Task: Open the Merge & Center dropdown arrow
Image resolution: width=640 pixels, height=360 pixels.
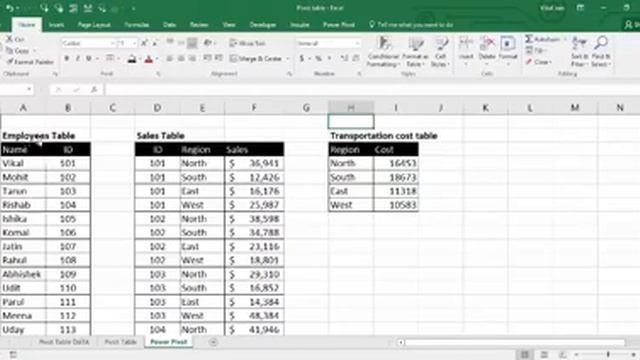Action: point(287,59)
